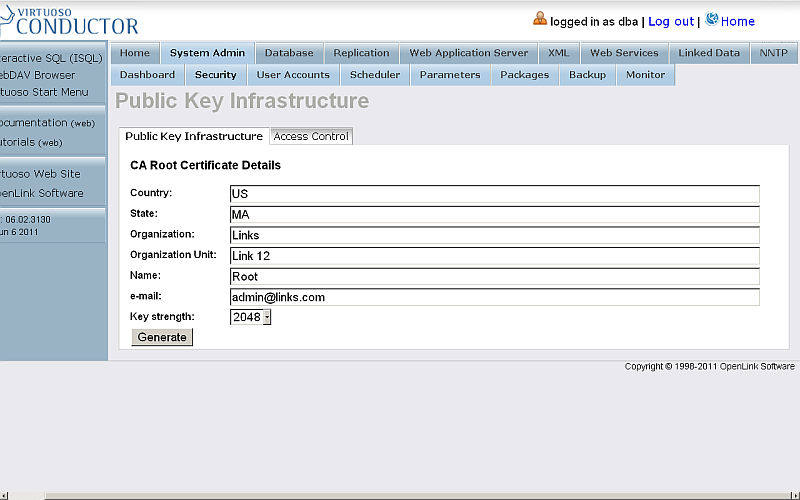Go to the Web Application Server tab
Viewport: 800px width, 500px height.
point(469,53)
